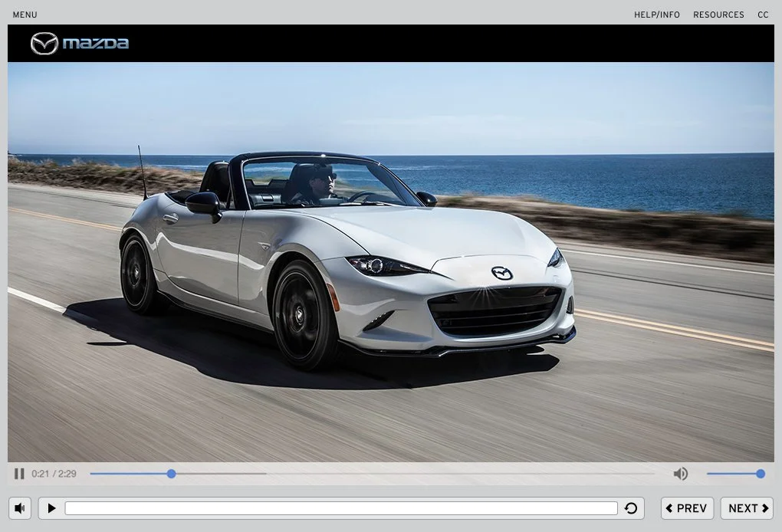The width and height of the screenshot is (782, 532).
Task: Open the RESOURCES menu
Action: click(x=718, y=15)
